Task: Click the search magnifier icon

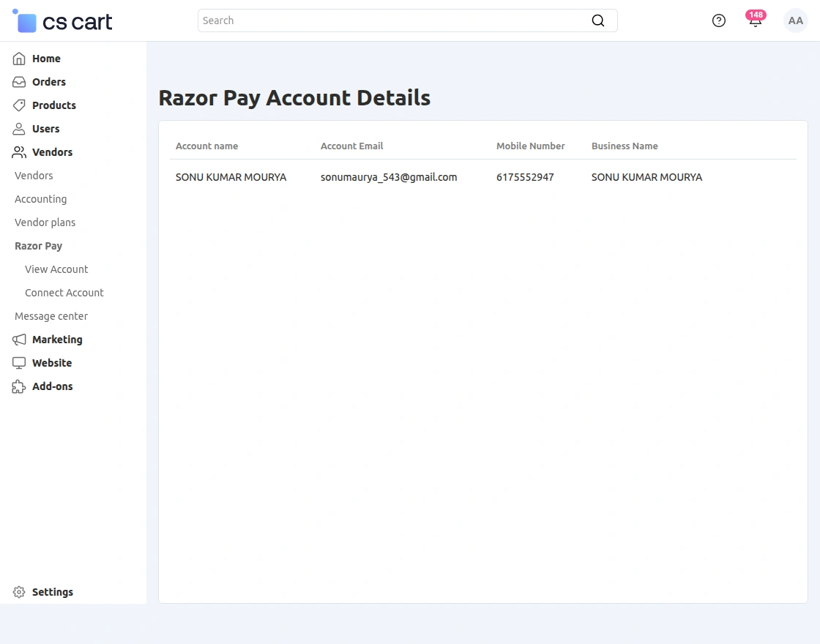Action: coord(598,20)
